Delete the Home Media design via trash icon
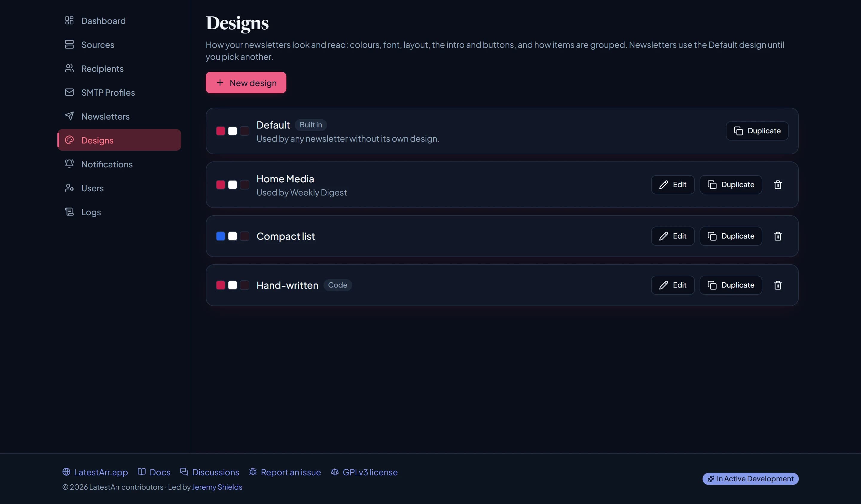 click(778, 185)
